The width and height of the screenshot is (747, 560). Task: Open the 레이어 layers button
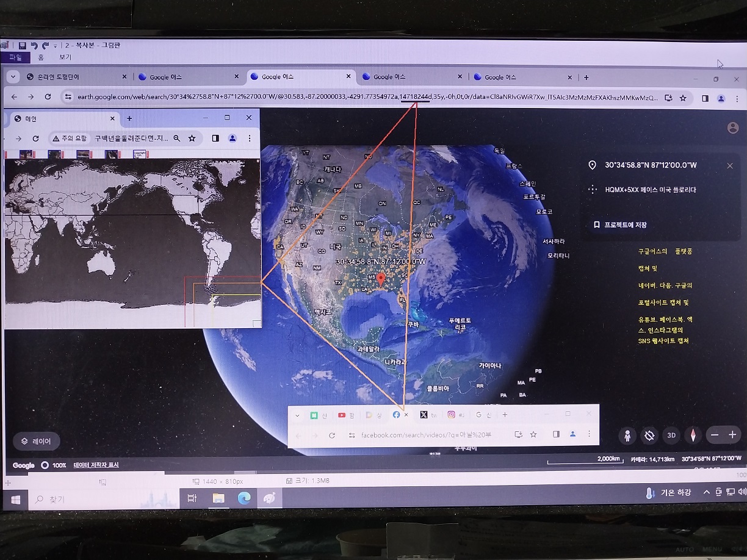tap(37, 441)
